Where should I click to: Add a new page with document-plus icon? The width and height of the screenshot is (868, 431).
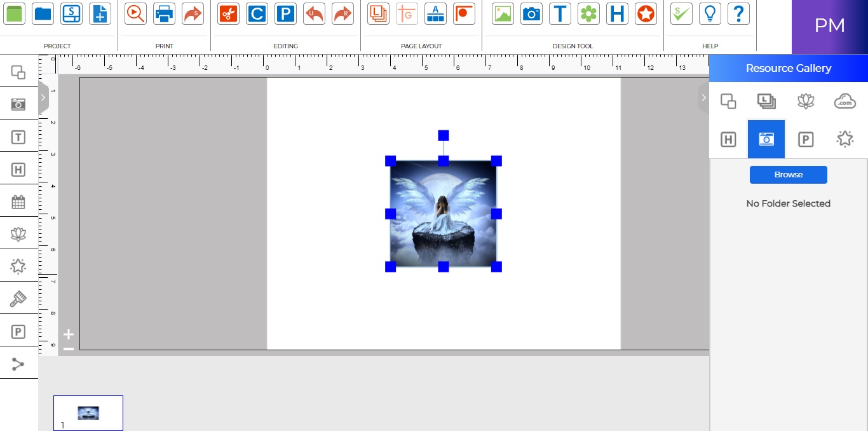(x=100, y=13)
